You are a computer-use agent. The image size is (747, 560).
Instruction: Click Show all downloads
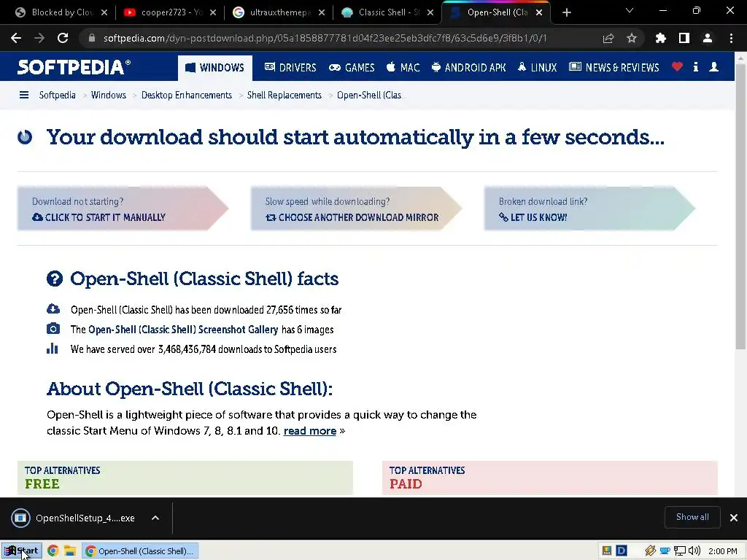(692, 517)
